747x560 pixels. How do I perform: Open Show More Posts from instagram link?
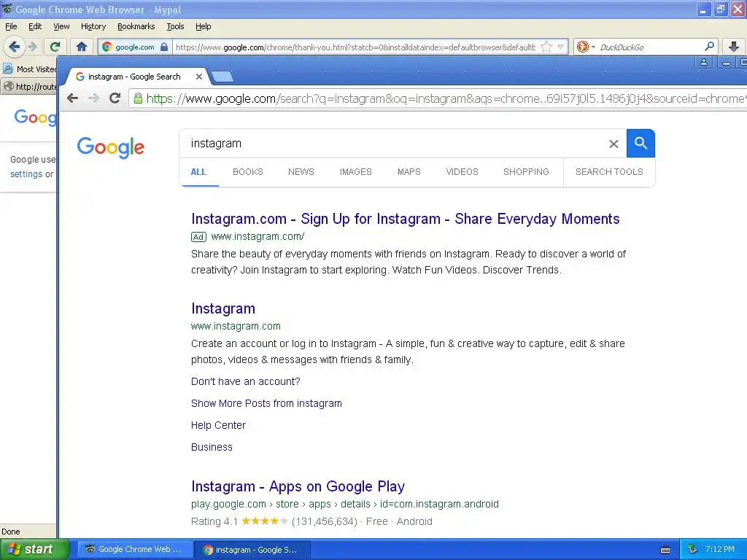coord(266,403)
